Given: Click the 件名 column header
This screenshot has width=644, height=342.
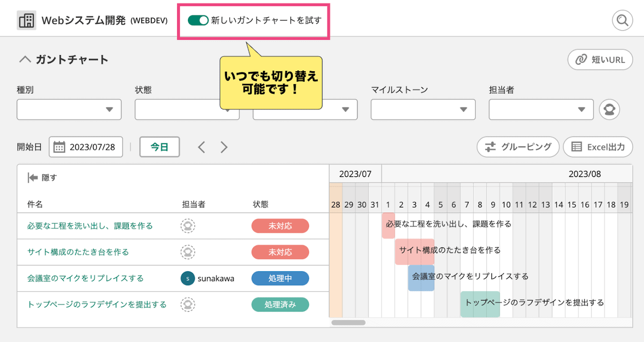Looking at the screenshot, I should pyautogui.click(x=35, y=204).
